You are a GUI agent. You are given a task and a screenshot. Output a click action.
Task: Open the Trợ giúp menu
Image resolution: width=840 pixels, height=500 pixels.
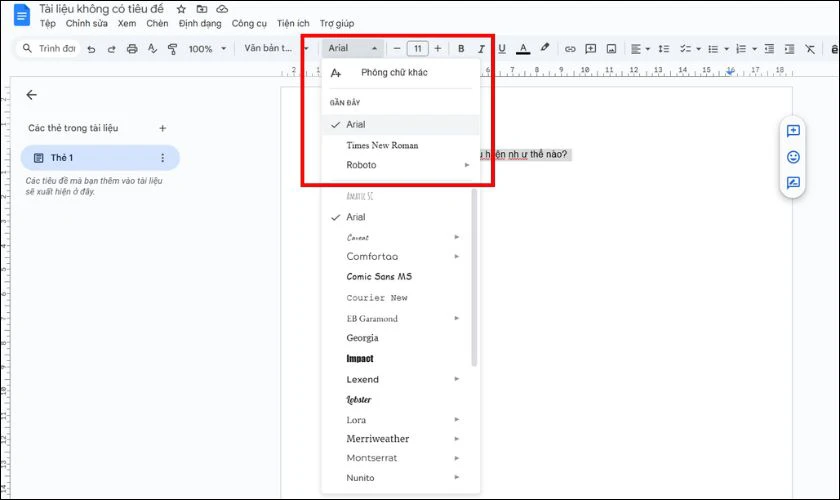click(x=337, y=23)
